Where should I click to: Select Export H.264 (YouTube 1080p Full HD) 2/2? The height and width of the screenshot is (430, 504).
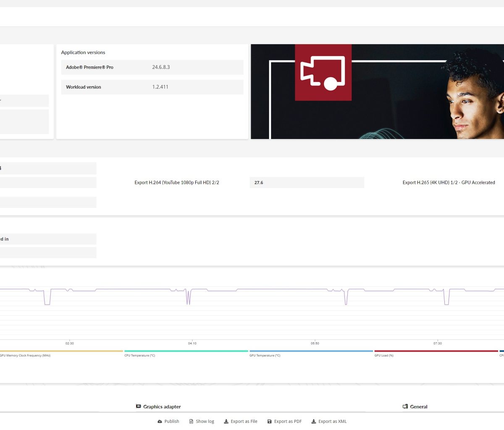pyautogui.click(x=177, y=183)
